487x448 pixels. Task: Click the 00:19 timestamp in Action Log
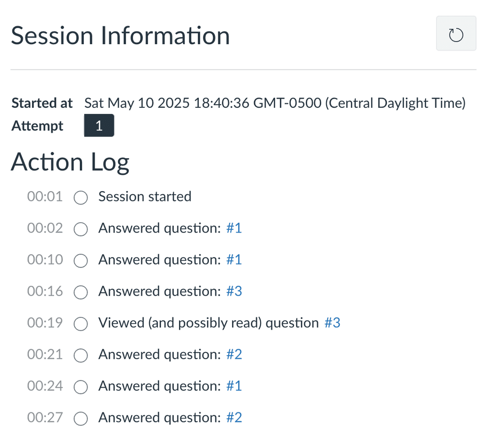[x=45, y=323]
